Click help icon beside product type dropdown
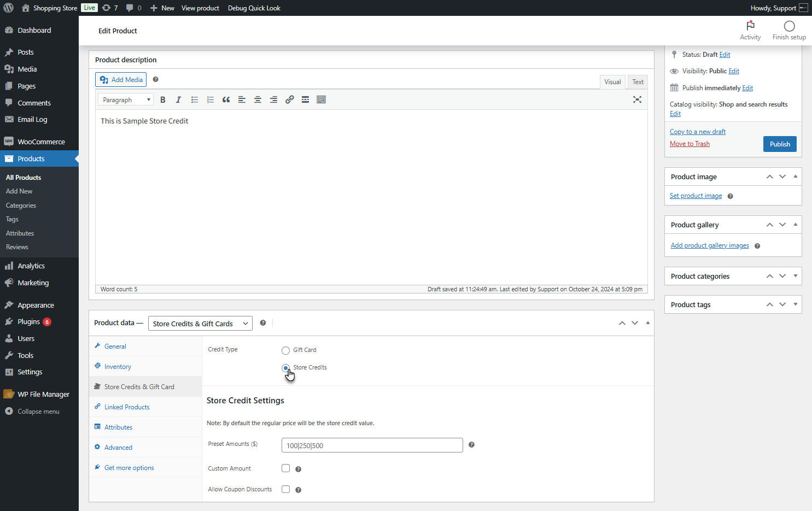812x511 pixels. point(262,323)
